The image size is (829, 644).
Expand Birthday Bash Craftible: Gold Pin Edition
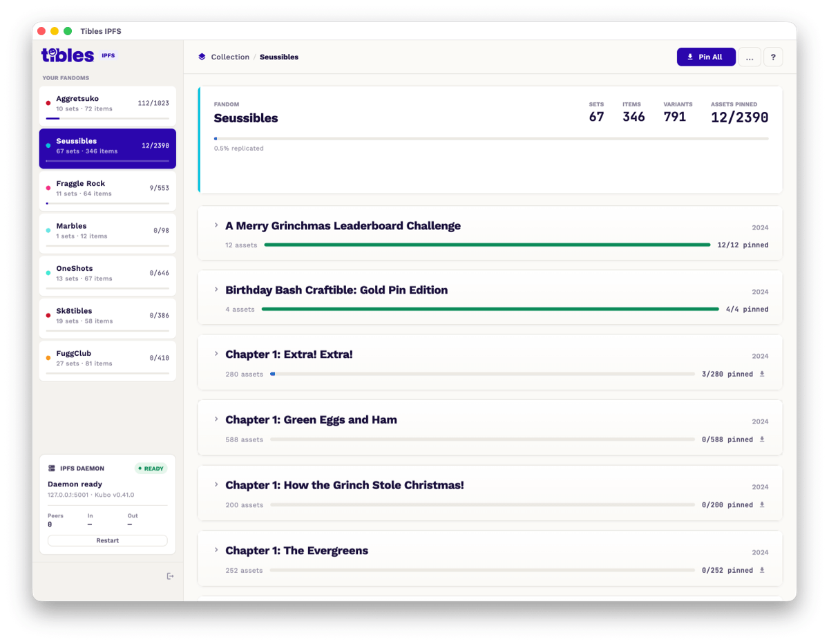pos(216,290)
